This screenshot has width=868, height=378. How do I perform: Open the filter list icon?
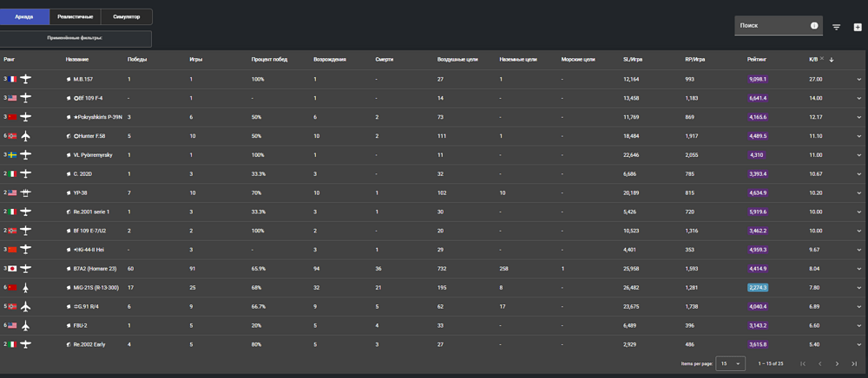tap(837, 27)
